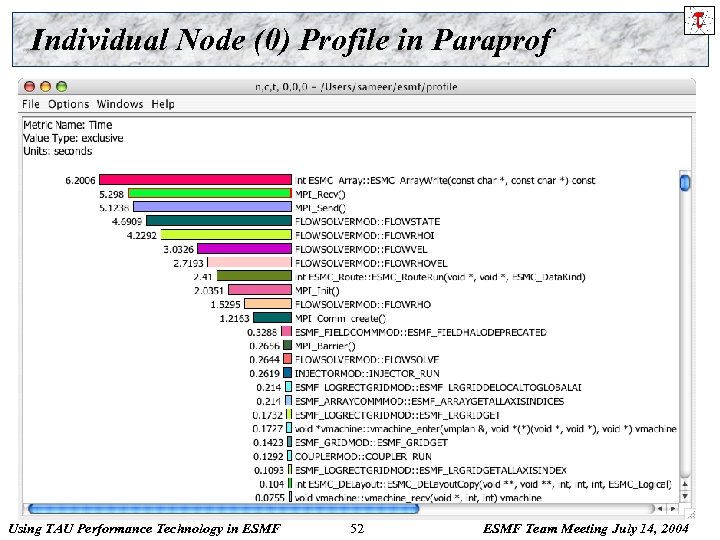Select the INJECTORMOD::INJECTOR_RUN label
Screen dimensions: 720x540
[367, 373]
